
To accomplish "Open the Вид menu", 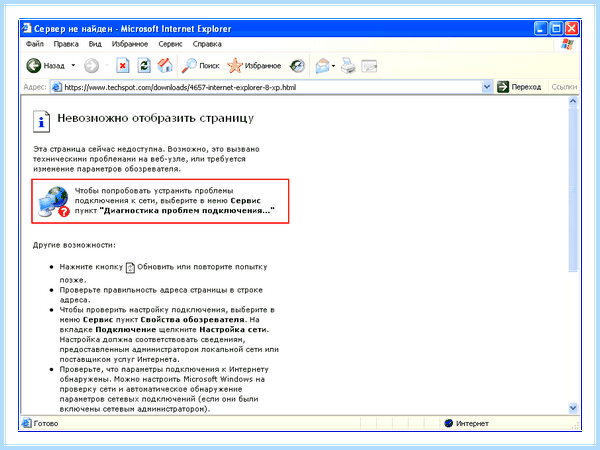I will tap(95, 44).
